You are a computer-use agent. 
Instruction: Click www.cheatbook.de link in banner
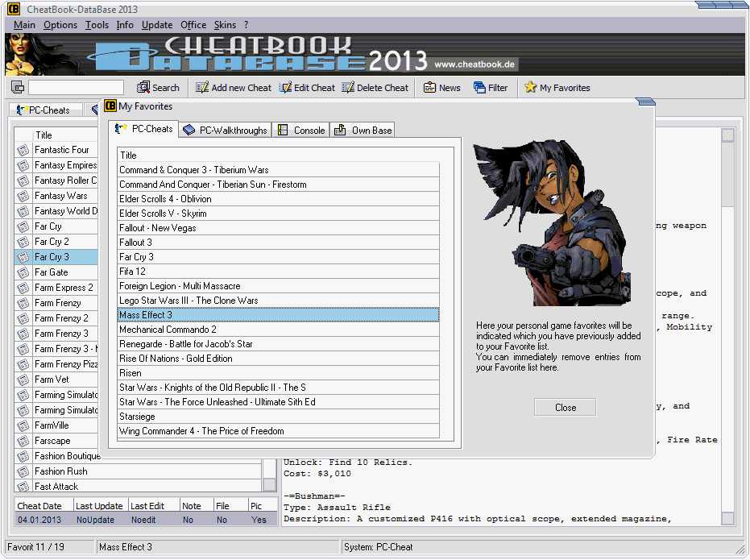tap(474, 64)
